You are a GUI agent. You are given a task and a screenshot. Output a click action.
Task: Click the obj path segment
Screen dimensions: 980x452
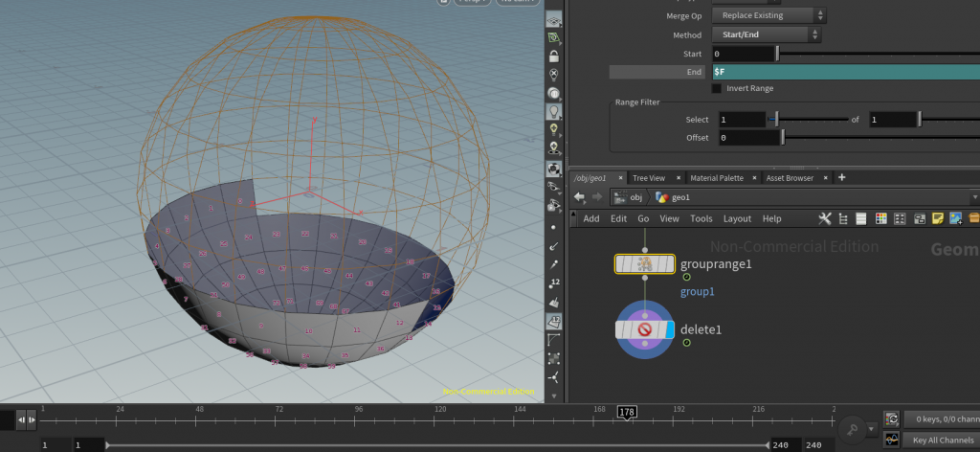628,197
